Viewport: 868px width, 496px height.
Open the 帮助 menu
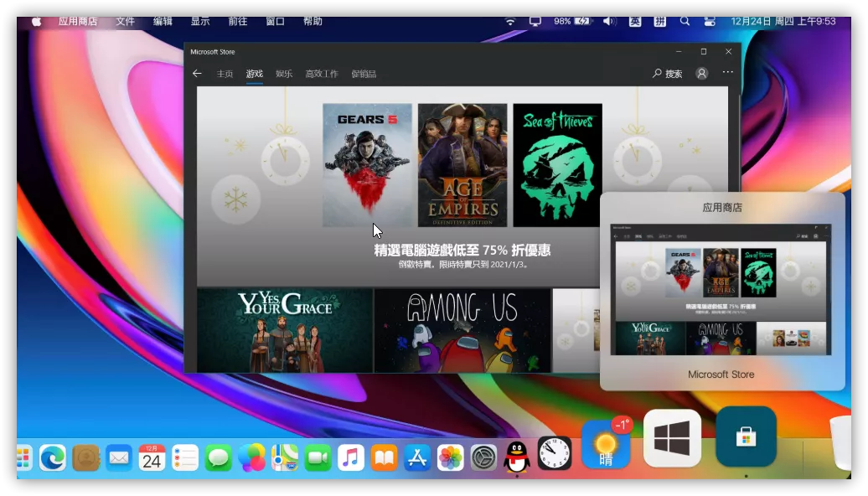(x=313, y=21)
